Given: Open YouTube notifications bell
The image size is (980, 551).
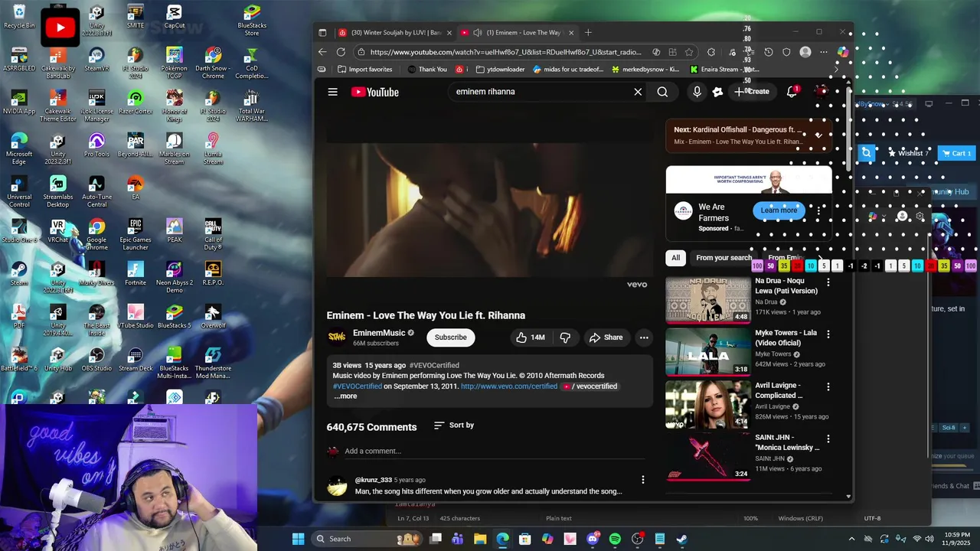Looking at the screenshot, I should coord(792,92).
